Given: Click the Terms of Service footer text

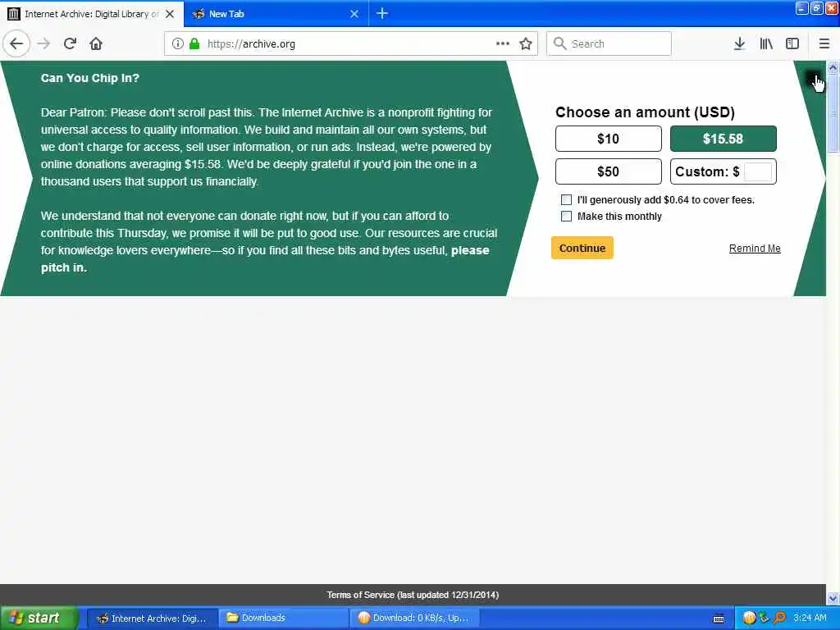Looking at the screenshot, I should click(413, 596).
